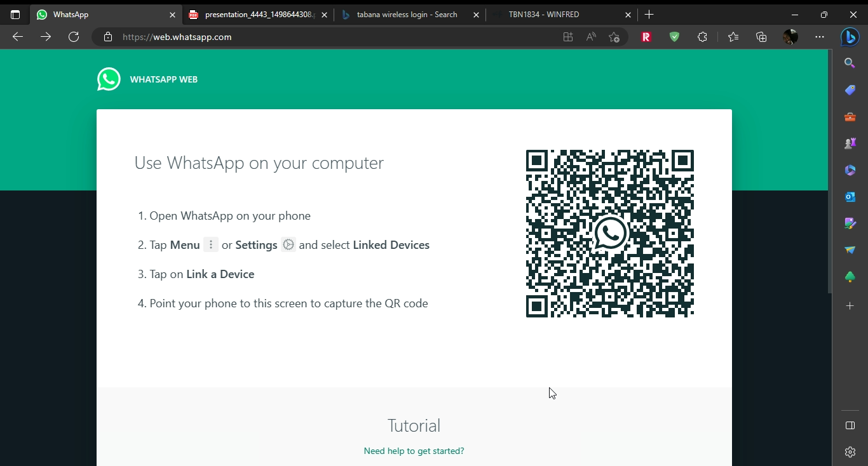Add this page to favorites
The width and height of the screenshot is (868, 466).
(614, 37)
